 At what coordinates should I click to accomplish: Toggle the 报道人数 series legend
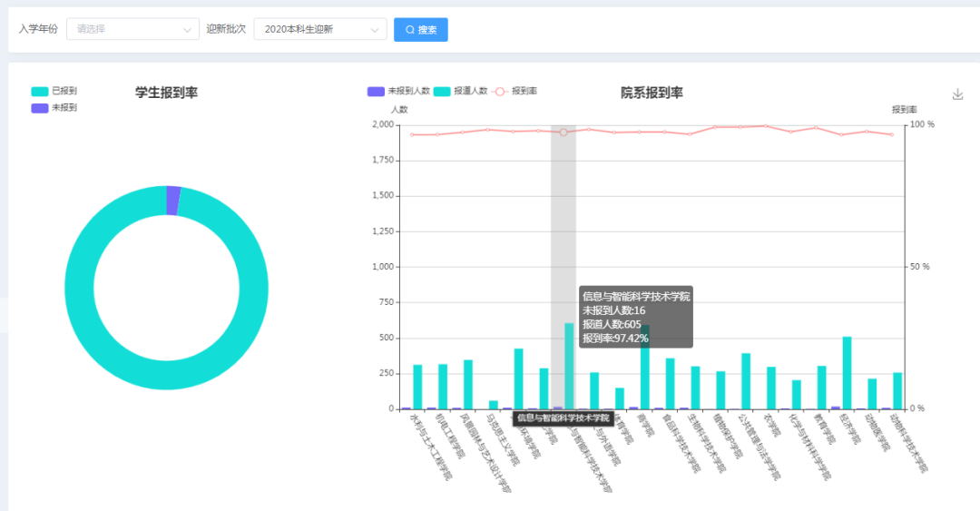coord(461,92)
